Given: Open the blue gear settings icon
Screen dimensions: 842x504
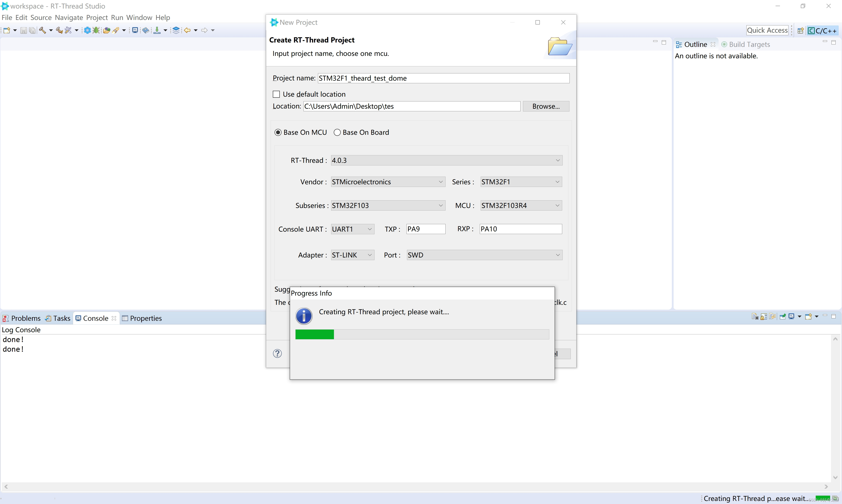Looking at the screenshot, I should (87, 30).
